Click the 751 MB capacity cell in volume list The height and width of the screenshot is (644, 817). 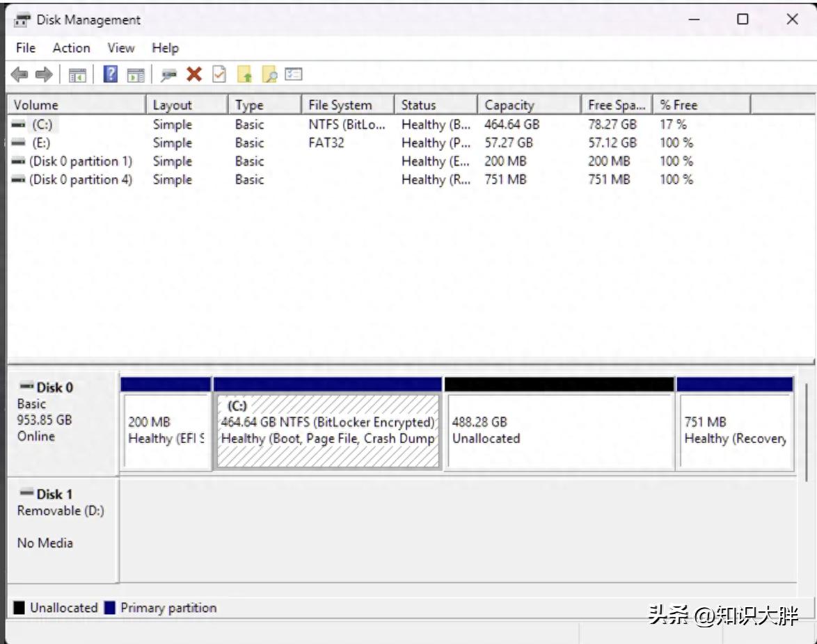505,179
